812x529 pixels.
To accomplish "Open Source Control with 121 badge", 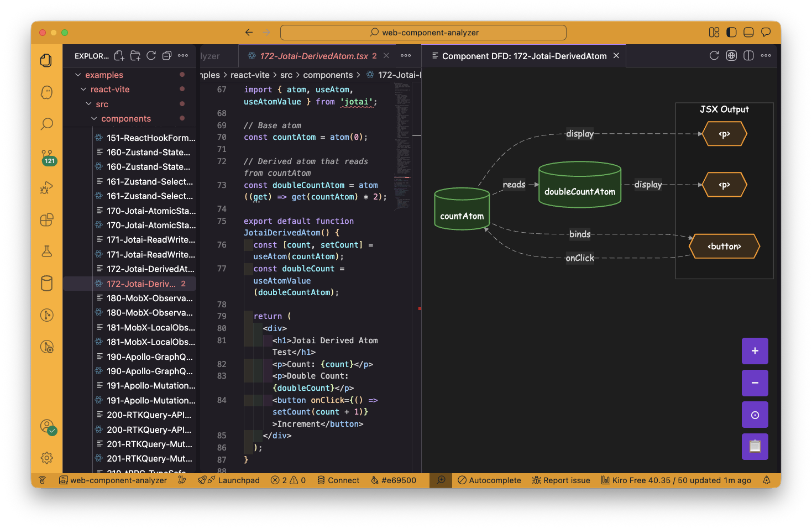I will [47, 156].
